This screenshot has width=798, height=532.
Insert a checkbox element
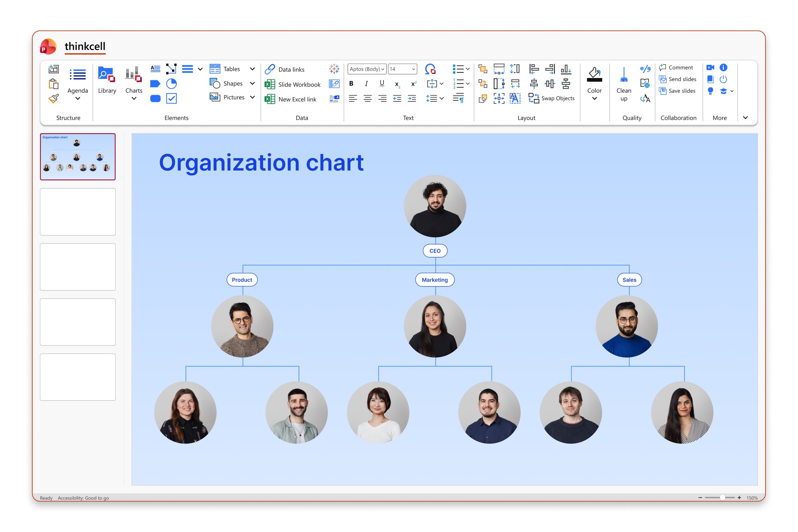click(x=171, y=98)
